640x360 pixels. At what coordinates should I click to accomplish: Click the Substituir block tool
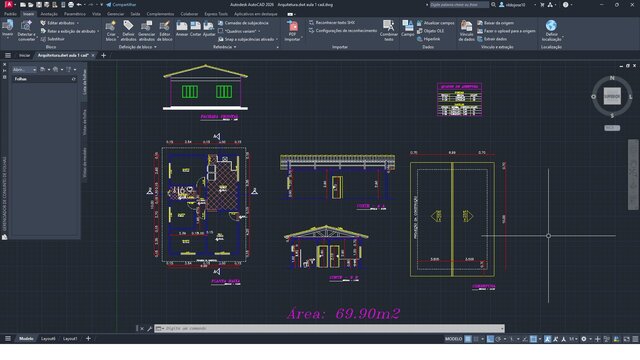(x=53, y=39)
